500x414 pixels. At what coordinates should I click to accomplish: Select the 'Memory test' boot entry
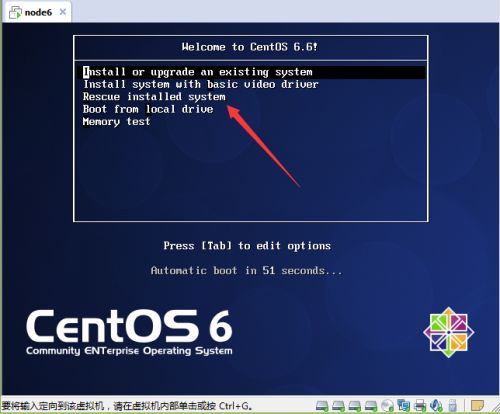[116, 122]
